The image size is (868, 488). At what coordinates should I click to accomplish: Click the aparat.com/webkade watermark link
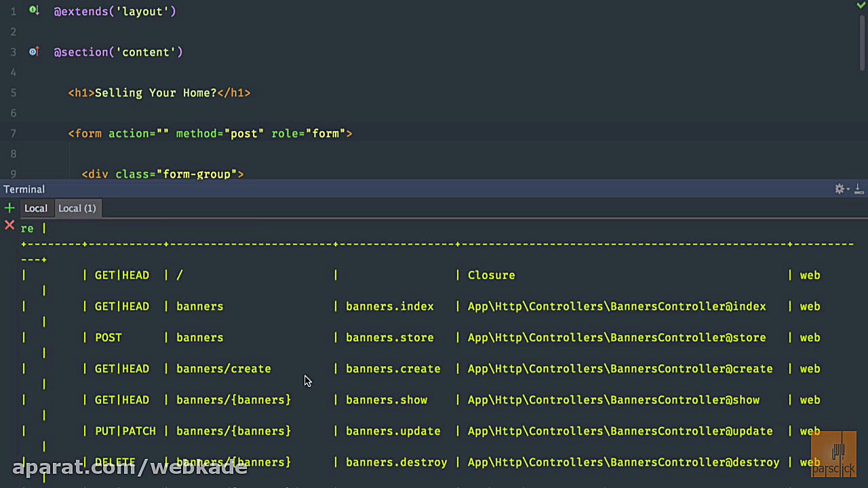129,467
